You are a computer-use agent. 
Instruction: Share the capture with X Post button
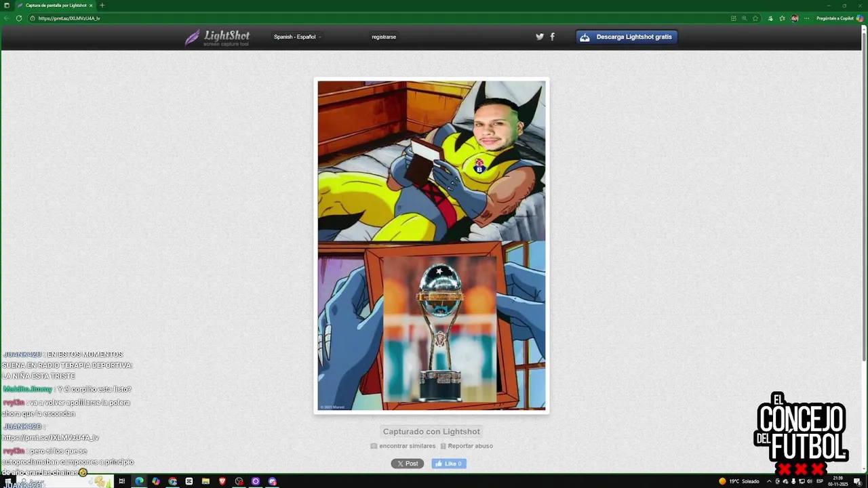[x=408, y=464]
